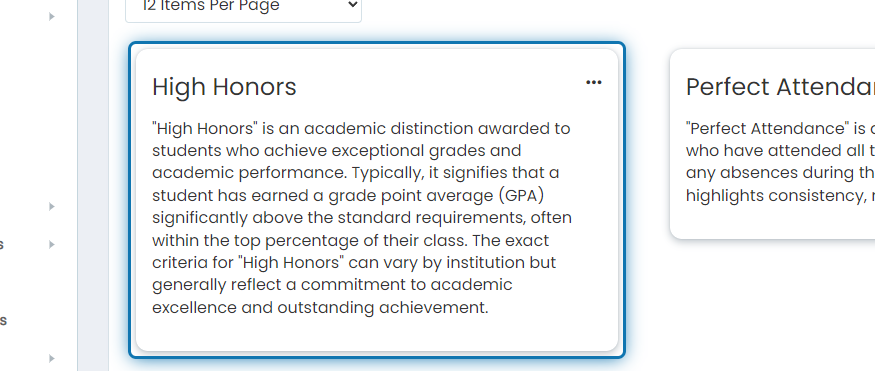Click the gray divider strip beside the sidebar

(93, 185)
